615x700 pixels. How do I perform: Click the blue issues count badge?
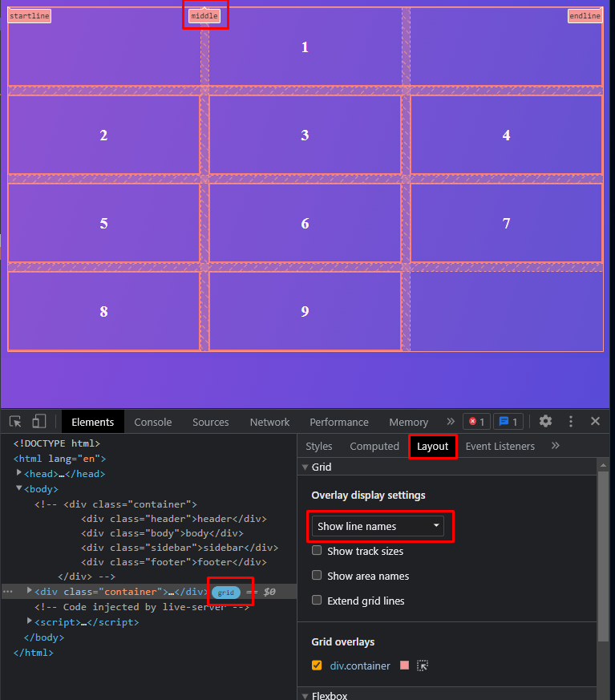(508, 422)
